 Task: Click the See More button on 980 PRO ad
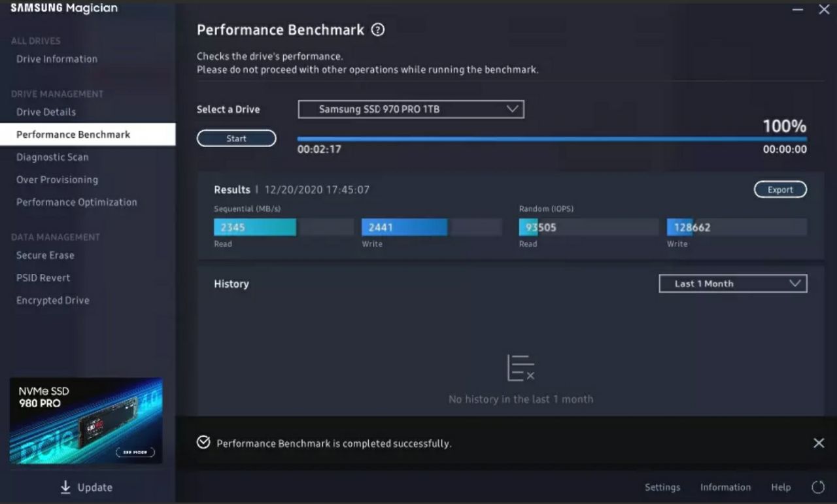coord(135,452)
